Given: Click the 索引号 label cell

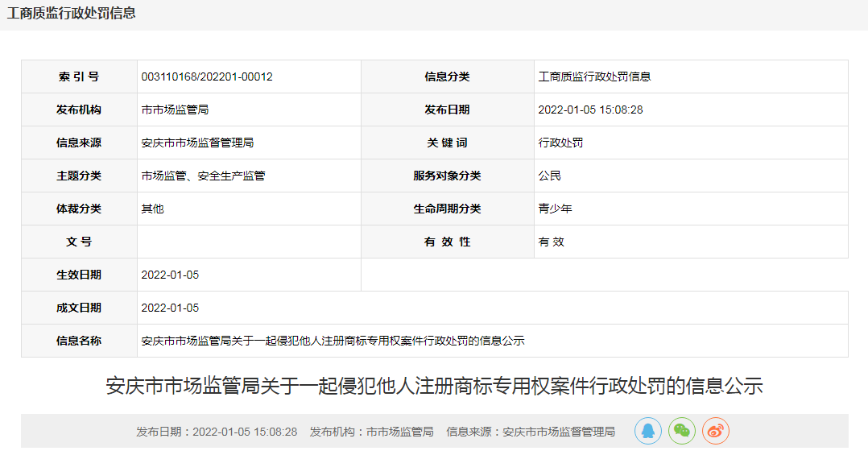Looking at the screenshot, I should tap(79, 77).
